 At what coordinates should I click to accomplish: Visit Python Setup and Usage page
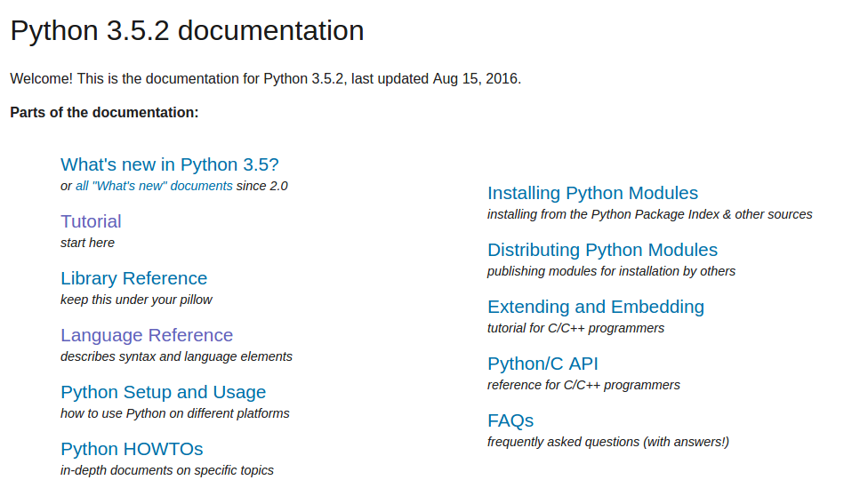tap(164, 392)
